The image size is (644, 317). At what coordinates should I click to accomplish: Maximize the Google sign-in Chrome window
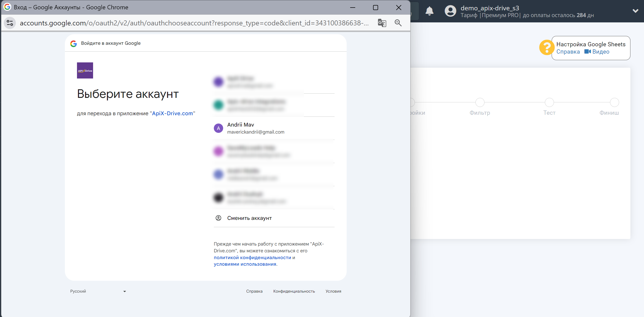tap(376, 8)
